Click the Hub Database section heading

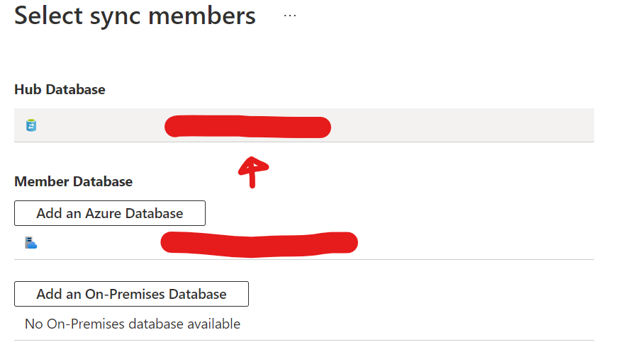coord(60,89)
